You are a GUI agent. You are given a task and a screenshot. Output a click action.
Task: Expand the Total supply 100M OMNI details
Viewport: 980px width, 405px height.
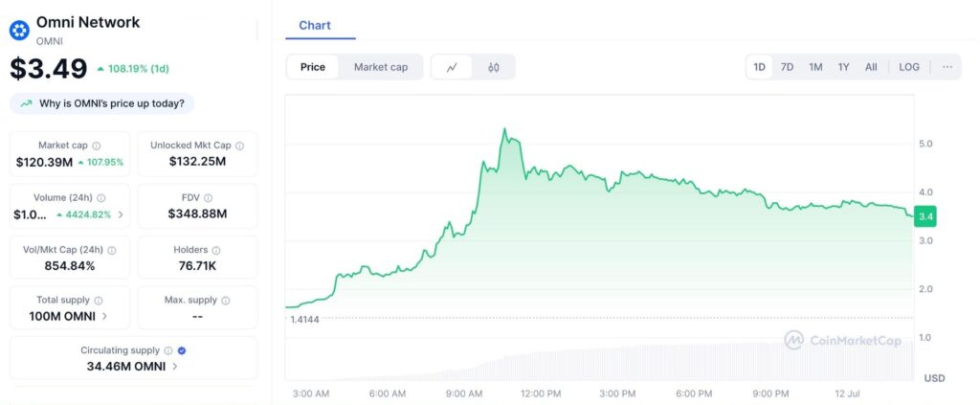tap(104, 316)
